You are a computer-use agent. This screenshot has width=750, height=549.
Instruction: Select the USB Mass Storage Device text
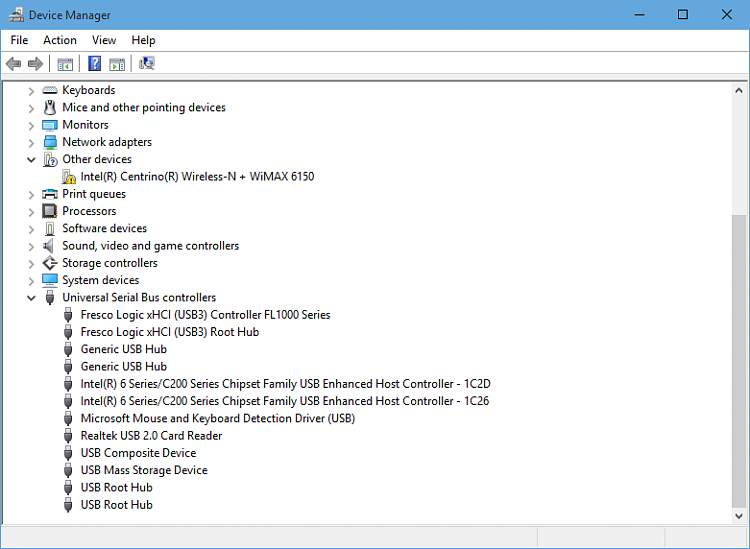pos(144,470)
